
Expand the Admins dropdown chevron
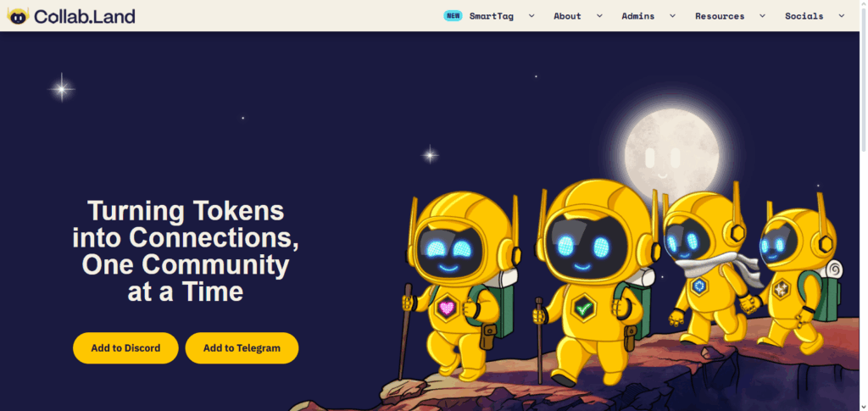click(672, 16)
